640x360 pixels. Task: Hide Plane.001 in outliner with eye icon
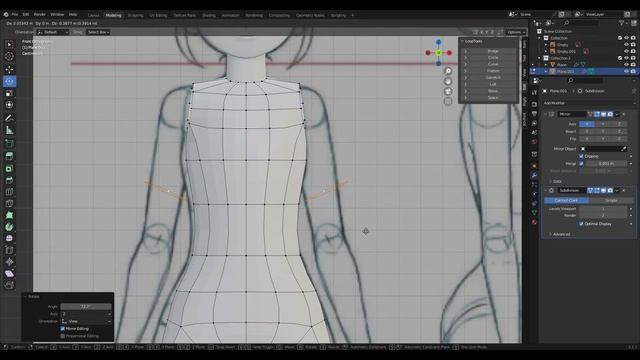click(x=627, y=71)
